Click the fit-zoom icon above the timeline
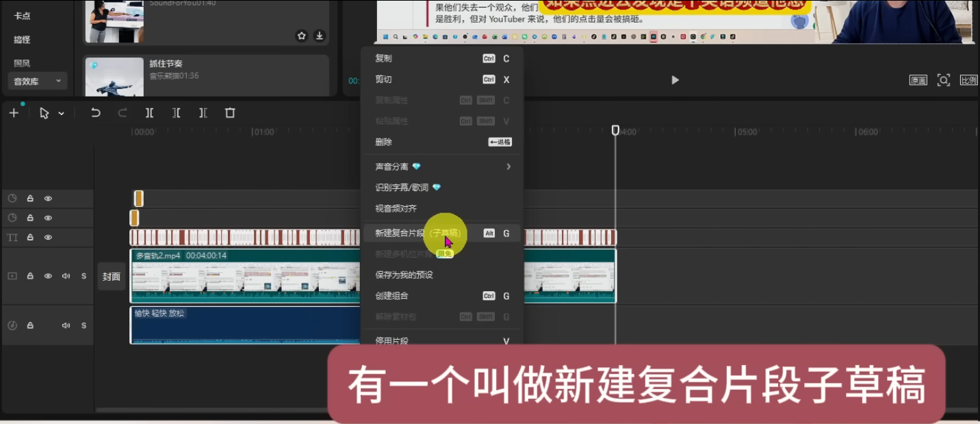 click(x=944, y=80)
